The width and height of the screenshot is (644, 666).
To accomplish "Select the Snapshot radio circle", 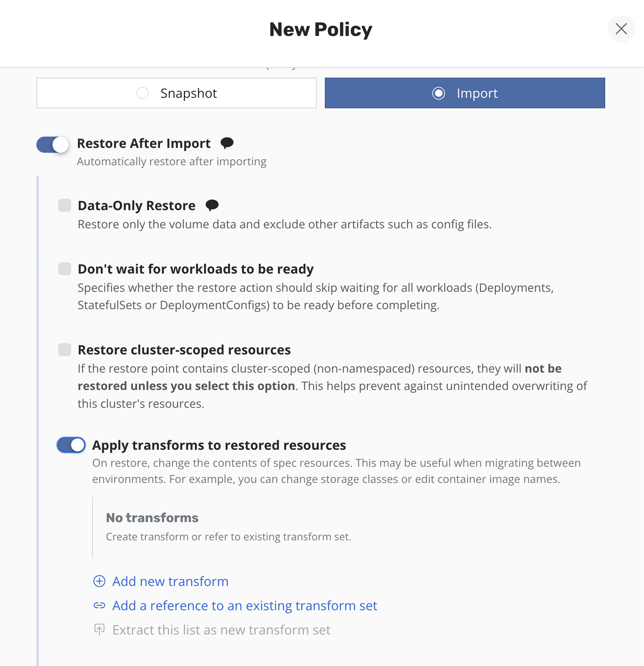I will pyautogui.click(x=143, y=93).
